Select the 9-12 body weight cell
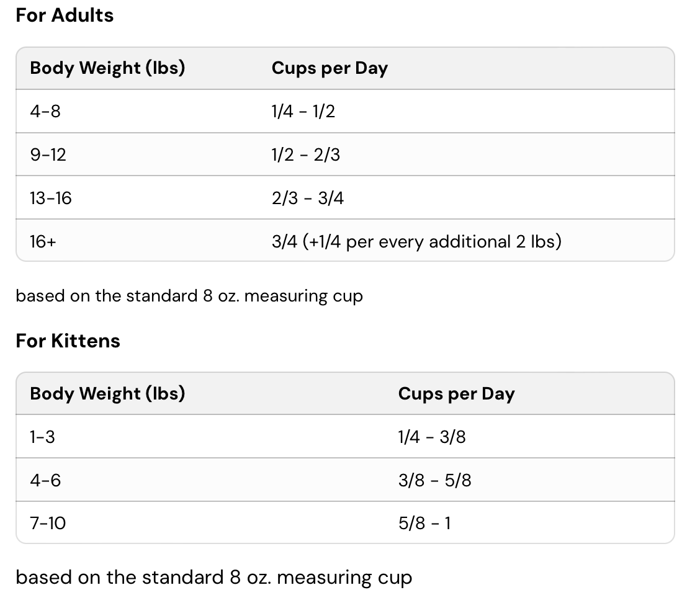This screenshot has width=700, height=603. pos(48,154)
